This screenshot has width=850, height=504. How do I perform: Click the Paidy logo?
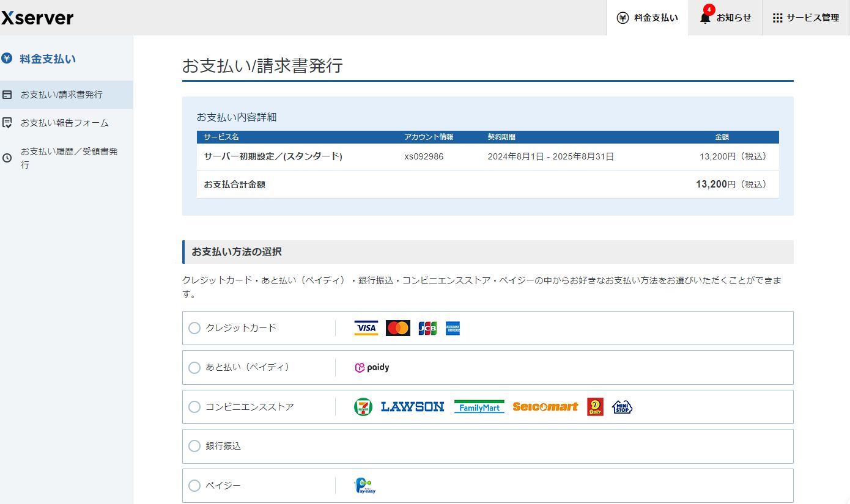tap(372, 368)
